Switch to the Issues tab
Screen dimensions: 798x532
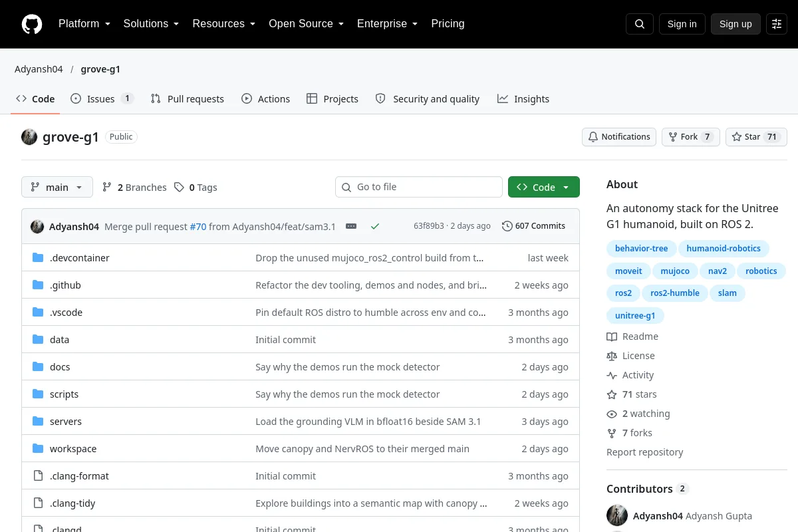(x=102, y=99)
